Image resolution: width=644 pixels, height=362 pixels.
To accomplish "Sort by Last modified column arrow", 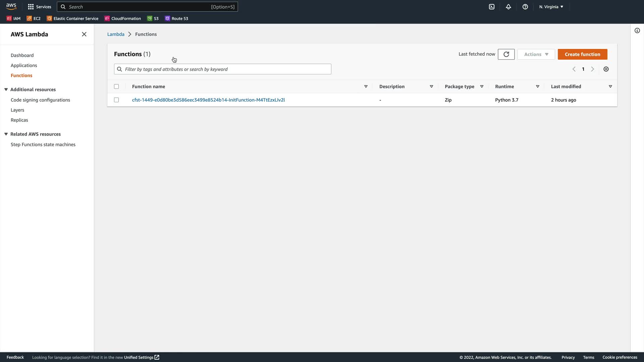I will tap(610, 86).
